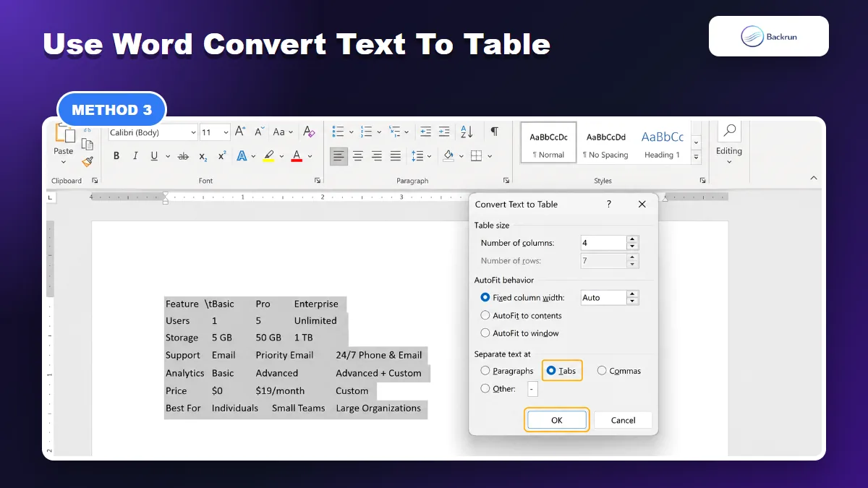The height and width of the screenshot is (488, 868).
Task: Click the Number of columns field
Action: [x=603, y=243]
